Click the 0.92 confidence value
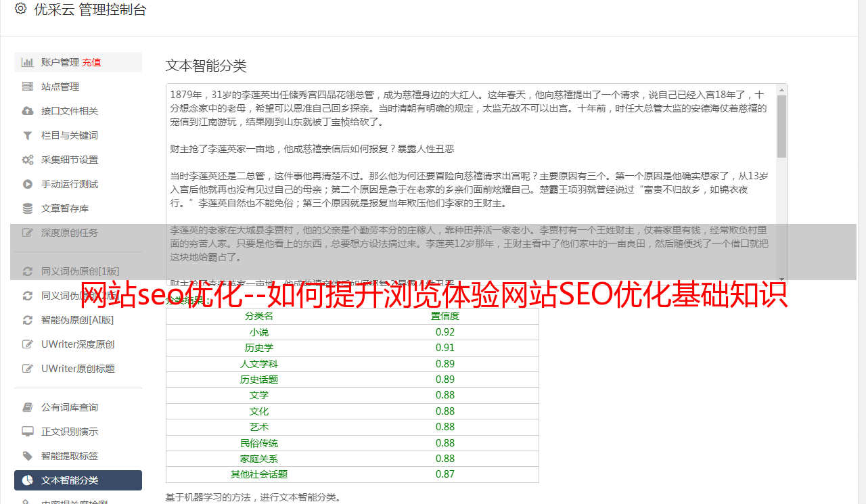 click(x=445, y=332)
